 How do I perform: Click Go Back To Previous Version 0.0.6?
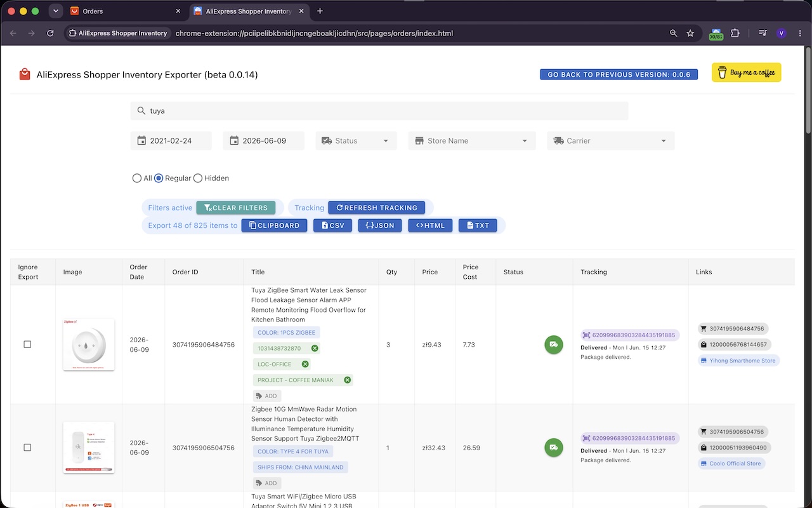click(619, 74)
